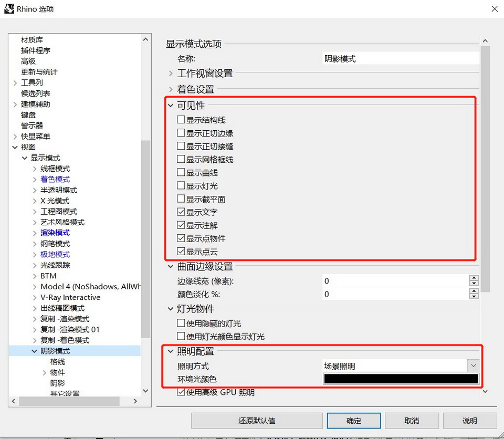504x439 pixels.
Task: Open the 照明方式 dropdown list
Action: (473, 365)
